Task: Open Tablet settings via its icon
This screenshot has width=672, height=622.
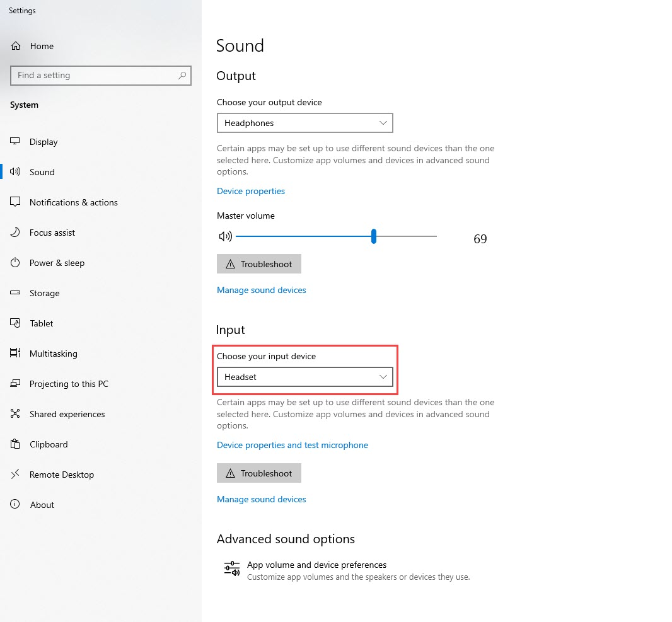Action: pyautogui.click(x=14, y=323)
